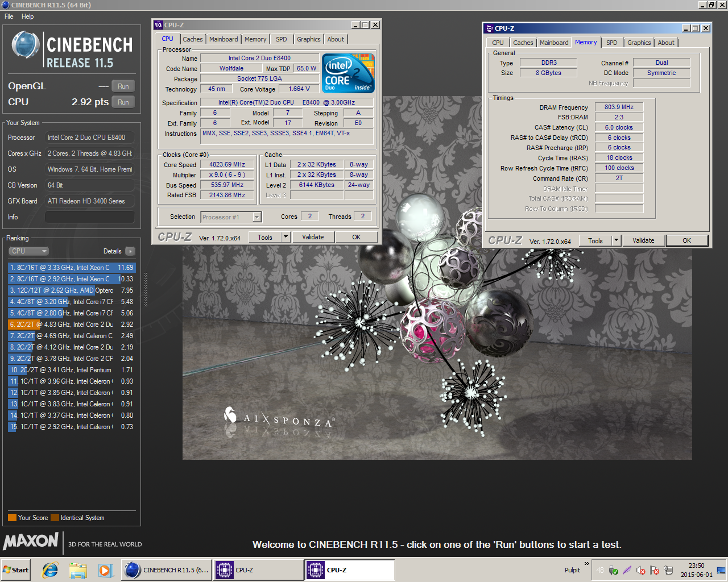The image size is (728, 582).
Task: Click the Cinebench title bar app icon
Action: click(6, 5)
